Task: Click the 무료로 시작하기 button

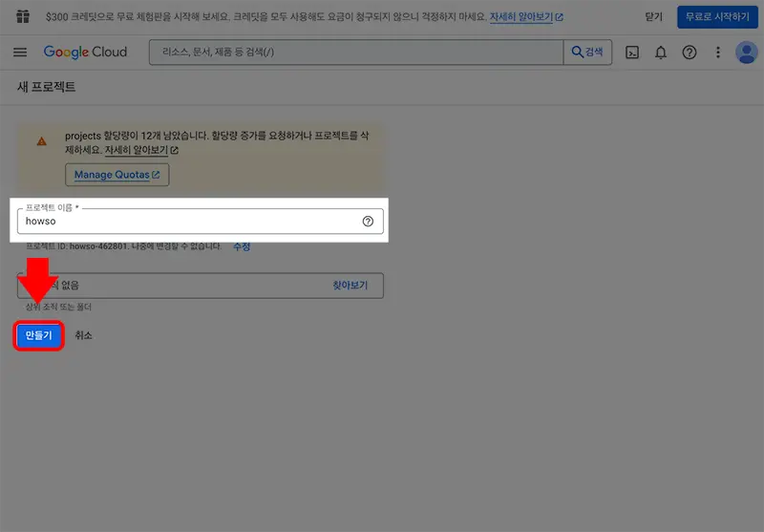Action: tap(717, 17)
